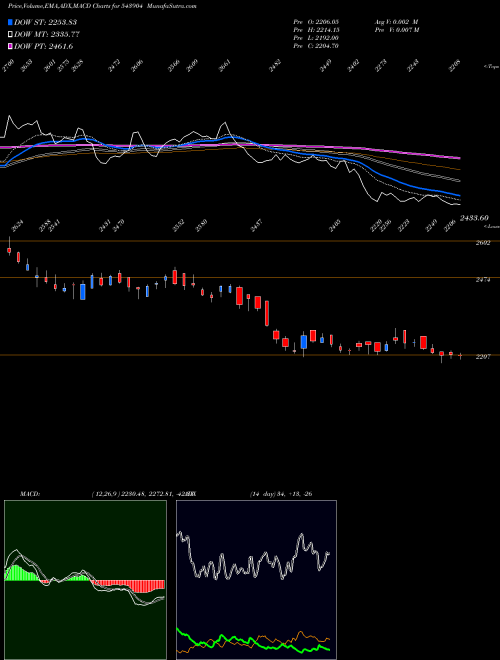The image size is (500, 660).
Task: Open the ADX indicator chart panel
Action: [x=256, y=580]
